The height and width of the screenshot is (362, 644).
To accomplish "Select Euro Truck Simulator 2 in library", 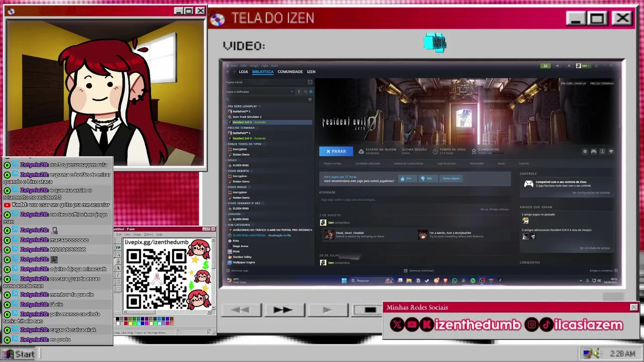I will click(247, 117).
